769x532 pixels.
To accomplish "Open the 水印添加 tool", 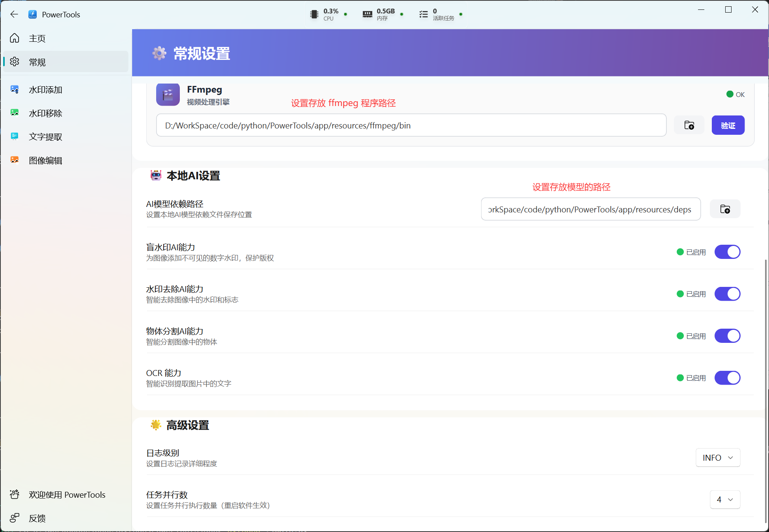I will point(65,90).
